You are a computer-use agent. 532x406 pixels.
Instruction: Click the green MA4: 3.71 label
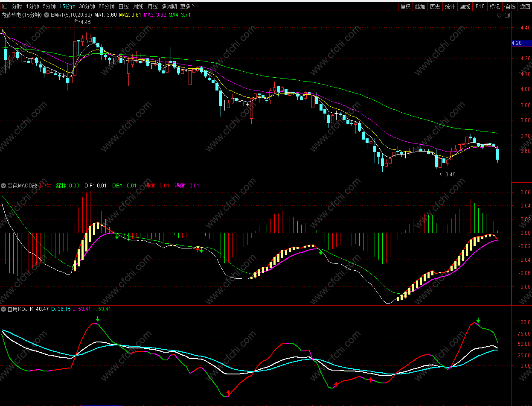tap(180, 15)
